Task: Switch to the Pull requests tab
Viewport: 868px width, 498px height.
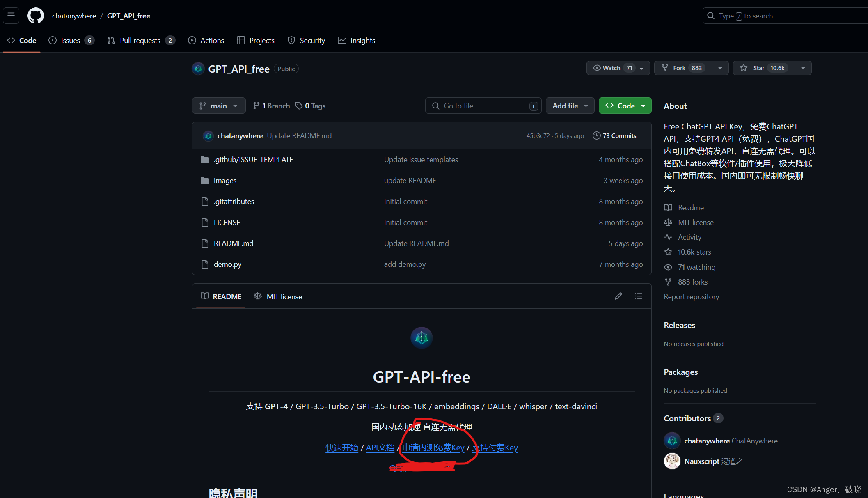Action: [140, 40]
